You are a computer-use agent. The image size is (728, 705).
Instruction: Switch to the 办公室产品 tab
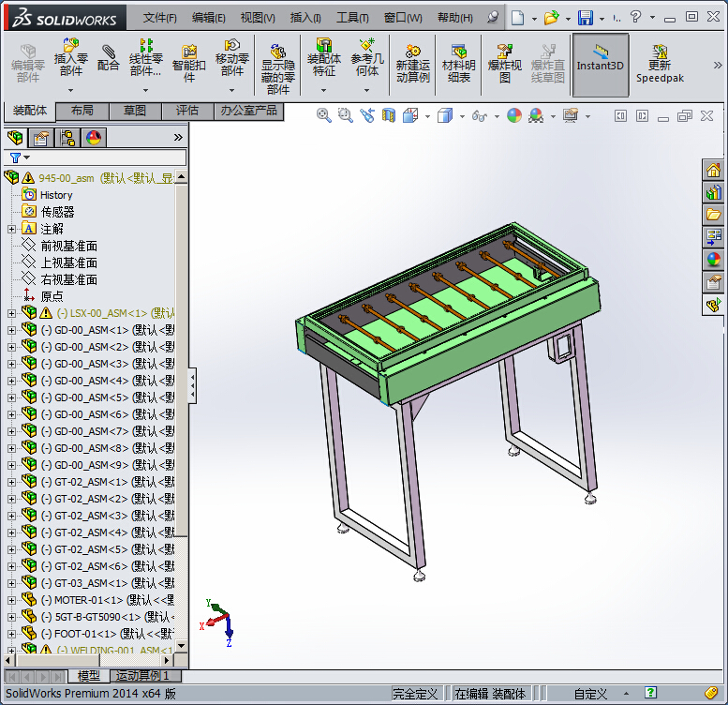click(248, 111)
